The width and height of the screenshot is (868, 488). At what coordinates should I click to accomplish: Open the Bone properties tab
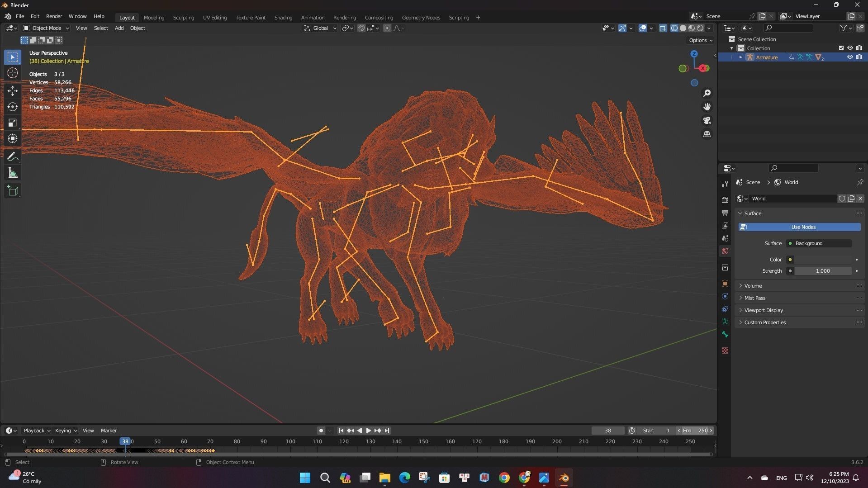coord(725,334)
